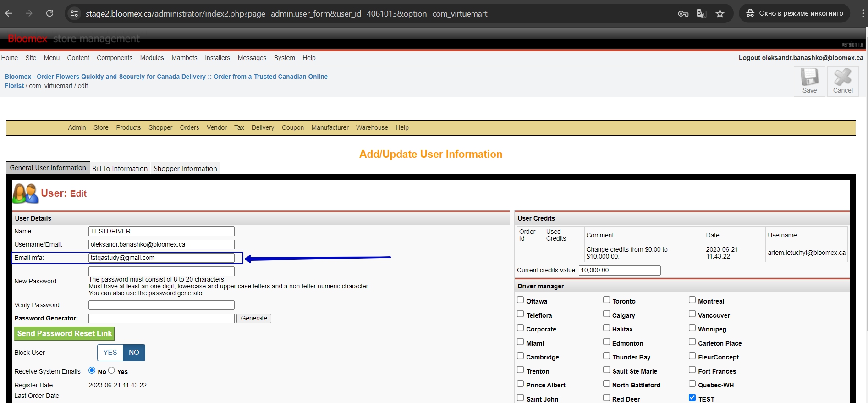Expand the Mambots menu
Screen dimensions: 868x403
pos(184,58)
